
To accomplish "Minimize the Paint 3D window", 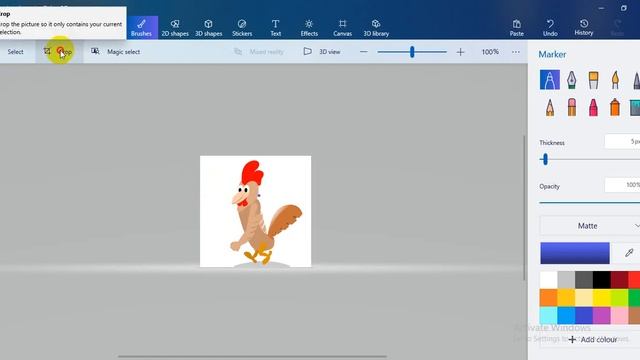I will pos(601,8).
